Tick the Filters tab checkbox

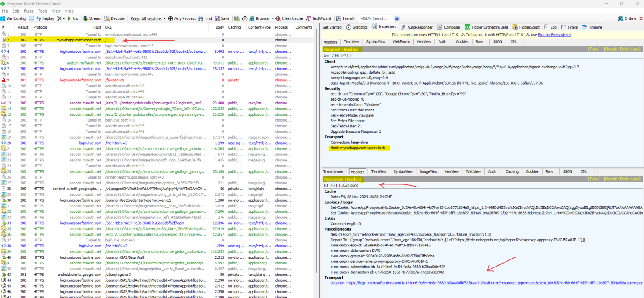click(x=563, y=27)
